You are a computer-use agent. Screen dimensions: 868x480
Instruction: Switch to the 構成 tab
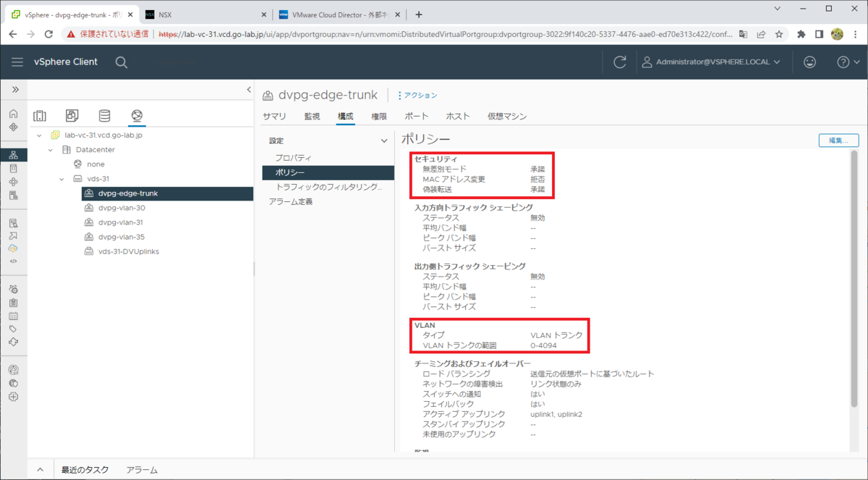coord(346,116)
